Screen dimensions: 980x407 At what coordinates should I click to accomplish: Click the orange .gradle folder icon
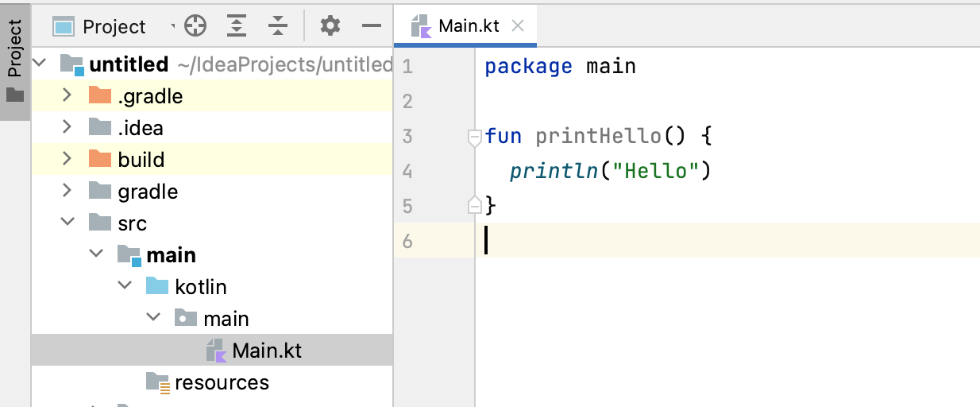(100, 95)
